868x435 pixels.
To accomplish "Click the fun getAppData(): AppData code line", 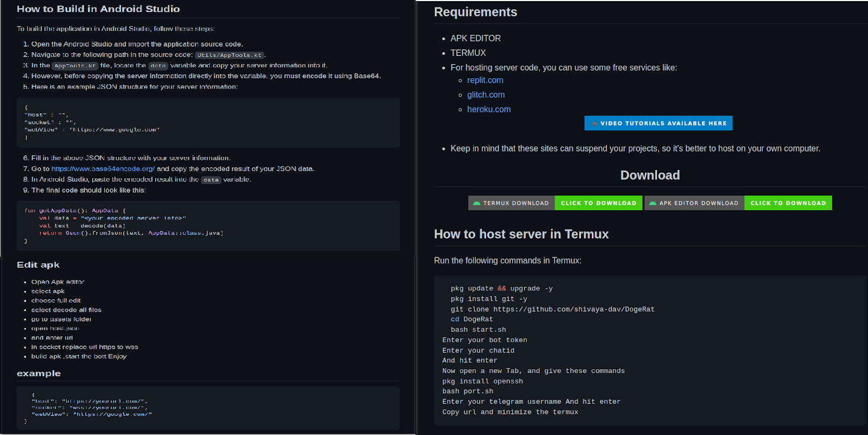I will click(x=75, y=210).
